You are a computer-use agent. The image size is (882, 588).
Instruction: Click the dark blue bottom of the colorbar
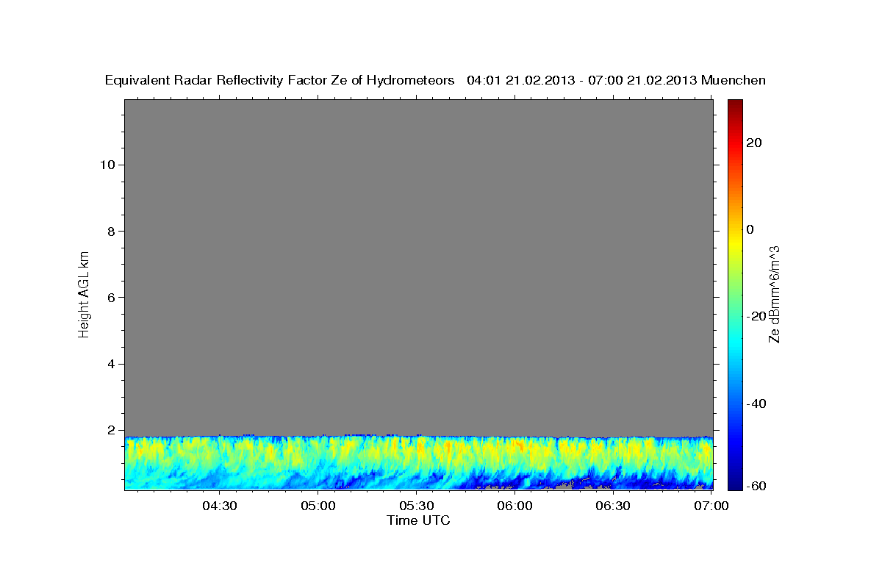coord(735,481)
